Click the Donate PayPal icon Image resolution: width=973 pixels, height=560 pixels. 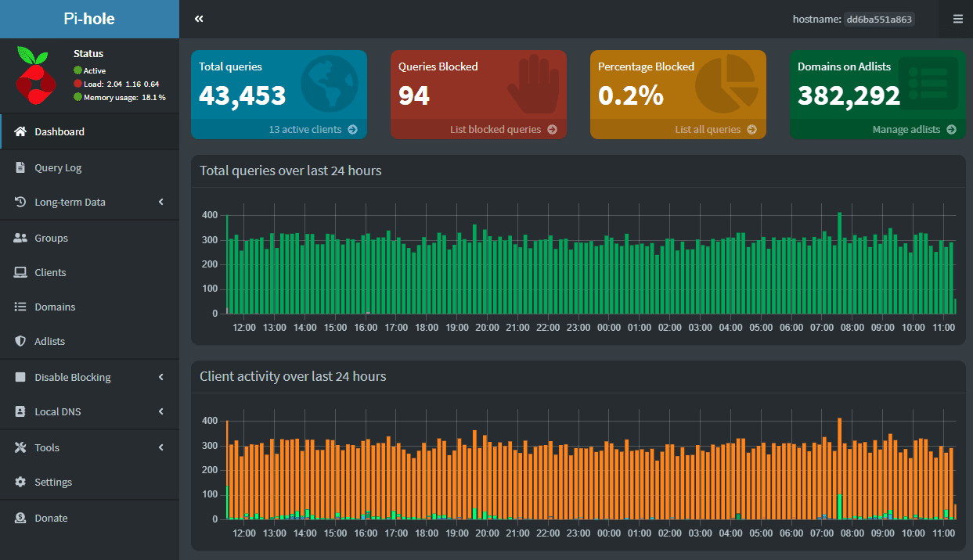[x=20, y=518]
